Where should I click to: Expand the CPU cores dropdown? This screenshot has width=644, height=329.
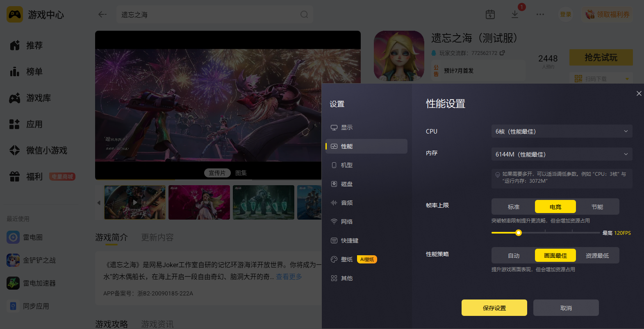[562, 131]
